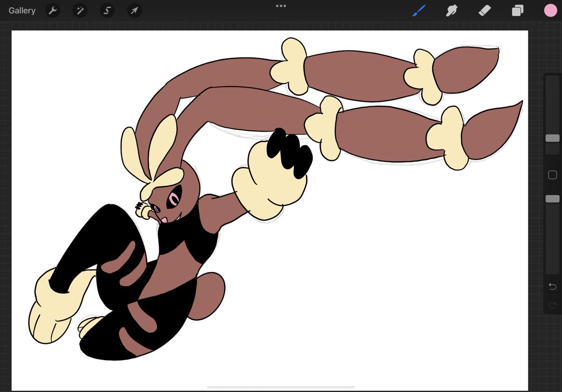Select the Smudge tool
The image size is (562, 392).
tap(451, 10)
